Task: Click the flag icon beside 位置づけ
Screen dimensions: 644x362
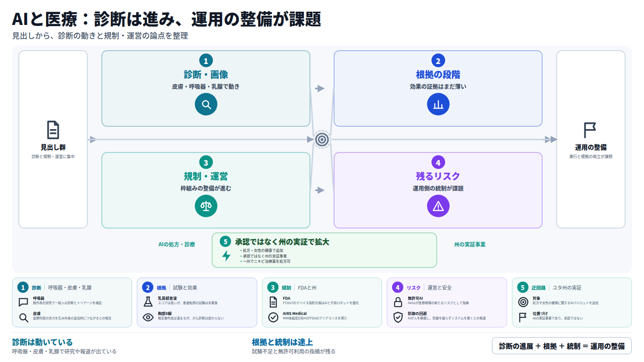Action: tap(523, 317)
